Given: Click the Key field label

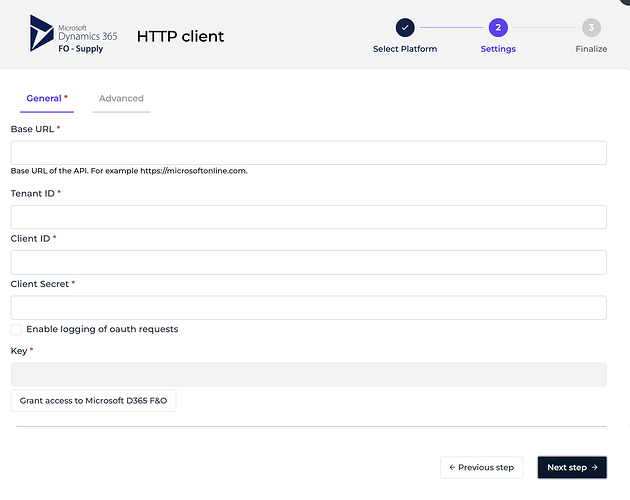Looking at the screenshot, I should click(x=19, y=351).
